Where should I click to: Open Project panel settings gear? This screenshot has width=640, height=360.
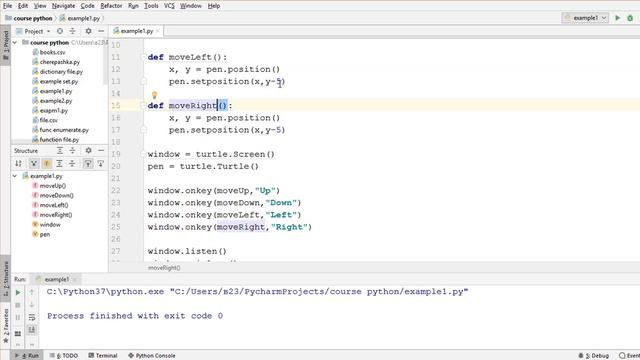click(x=88, y=31)
